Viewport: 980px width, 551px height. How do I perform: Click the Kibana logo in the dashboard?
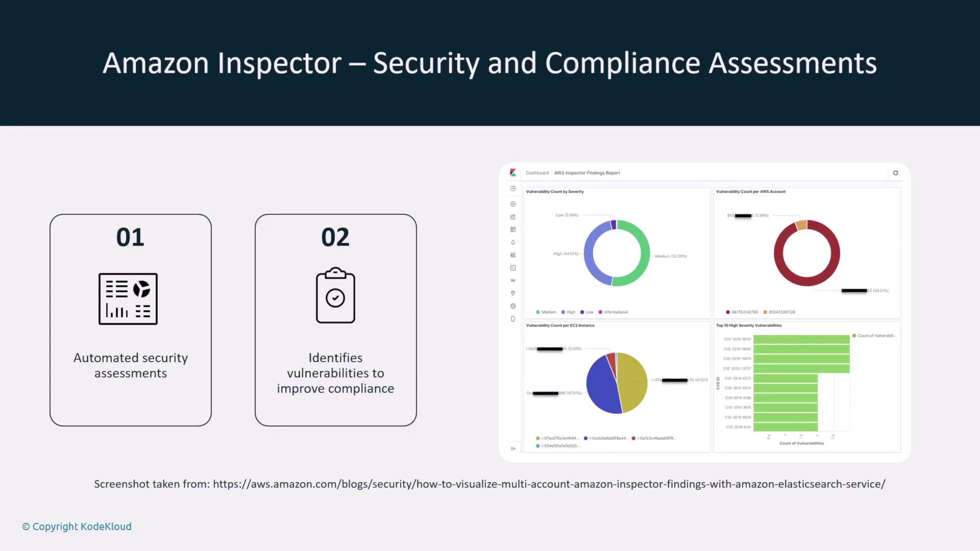(x=513, y=173)
